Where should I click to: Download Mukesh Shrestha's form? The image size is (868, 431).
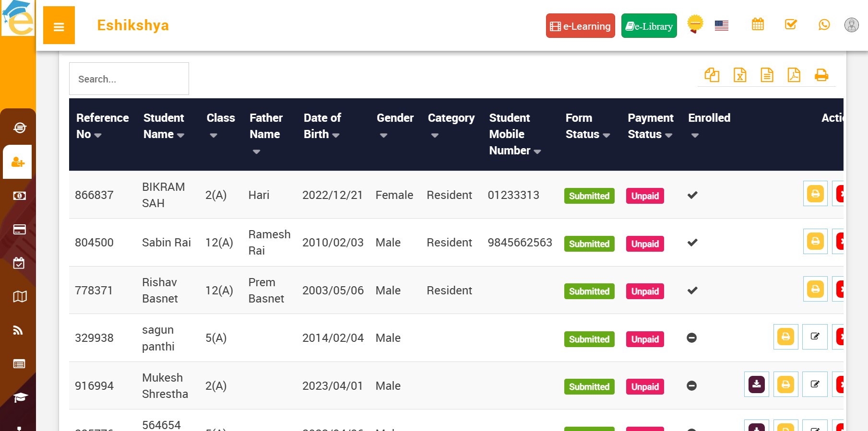pos(756,384)
